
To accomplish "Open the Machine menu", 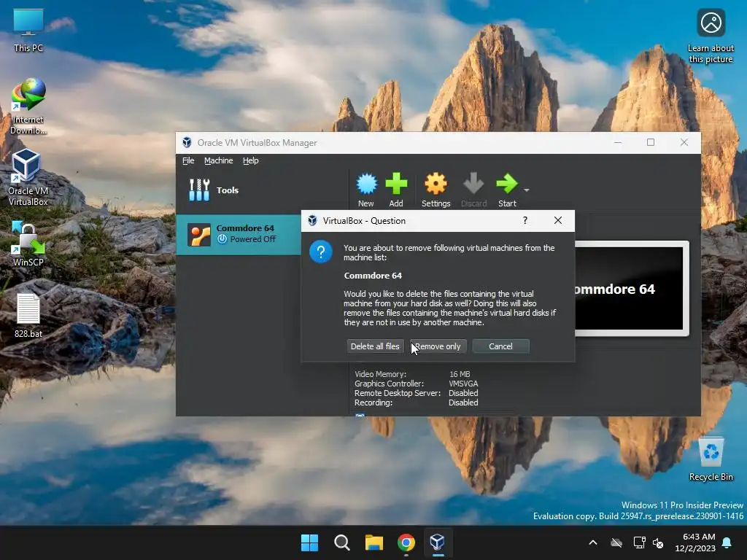I will click(219, 160).
